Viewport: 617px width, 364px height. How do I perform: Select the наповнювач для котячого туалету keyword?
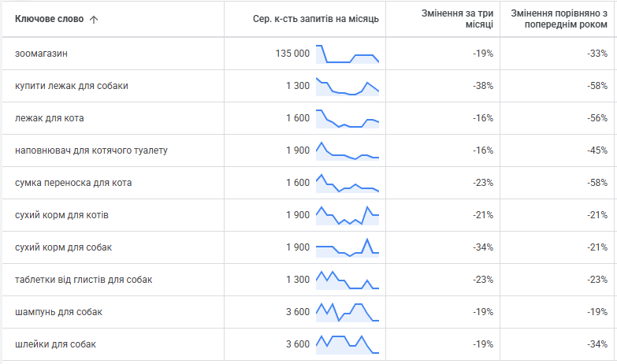91,150
